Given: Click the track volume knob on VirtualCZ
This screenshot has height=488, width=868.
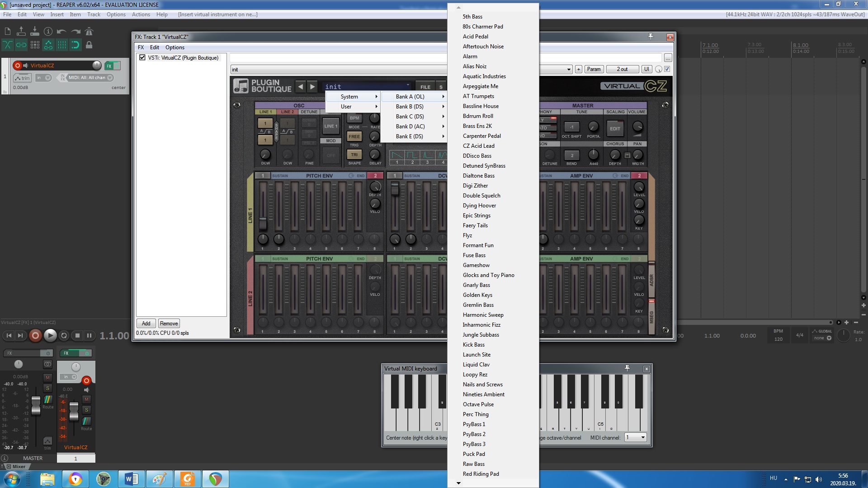Looking at the screenshot, I should click(97, 66).
